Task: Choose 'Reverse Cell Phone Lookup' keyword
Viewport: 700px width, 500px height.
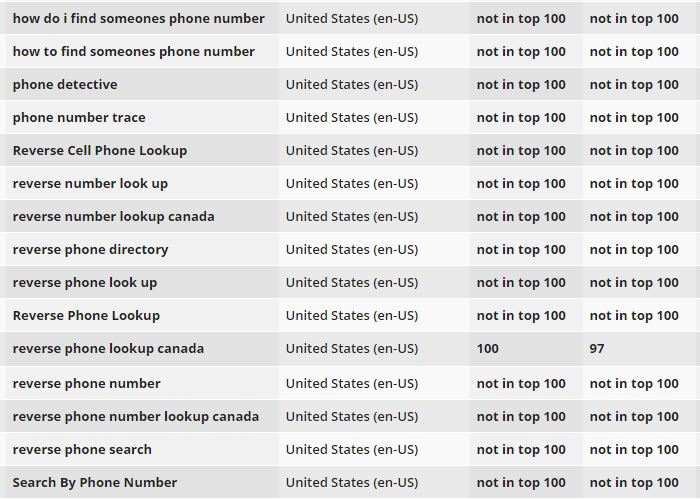Action: point(100,151)
